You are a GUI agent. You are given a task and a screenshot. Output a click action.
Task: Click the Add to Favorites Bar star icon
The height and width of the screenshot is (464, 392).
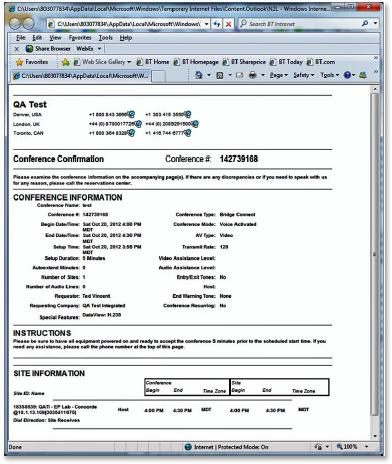pos(66,62)
